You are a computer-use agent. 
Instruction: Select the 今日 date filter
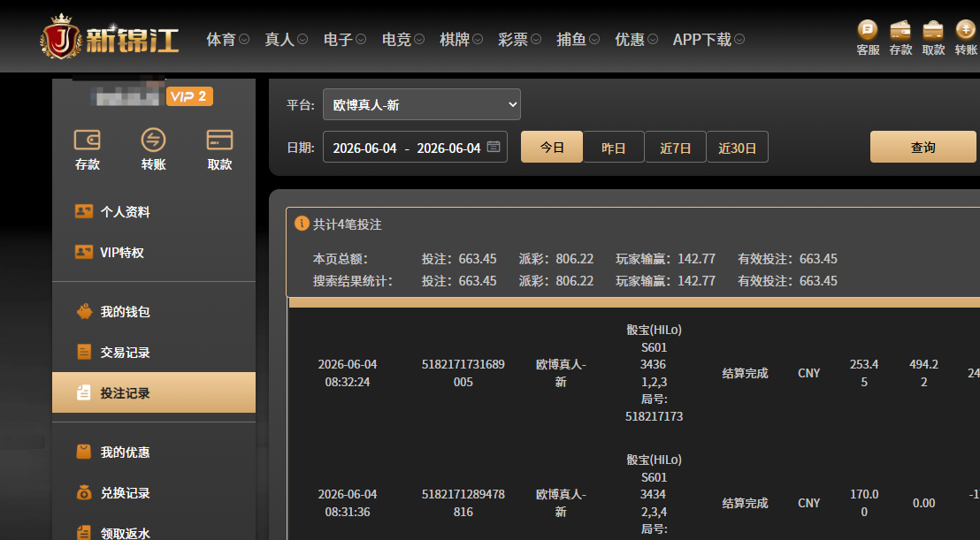(x=552, y=148)
